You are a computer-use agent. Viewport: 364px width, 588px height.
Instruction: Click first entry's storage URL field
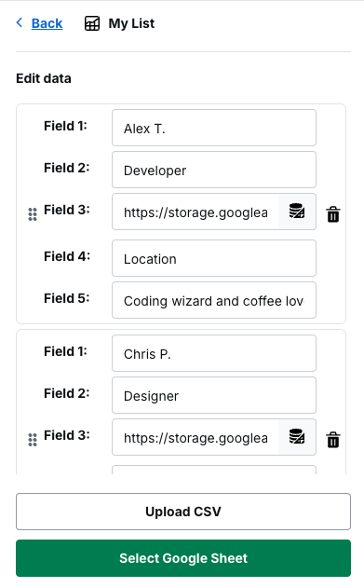tap(195, 212)
